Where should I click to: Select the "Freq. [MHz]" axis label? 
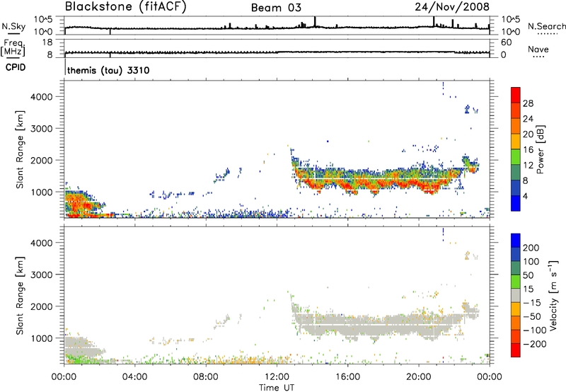[x=13, y=47]
